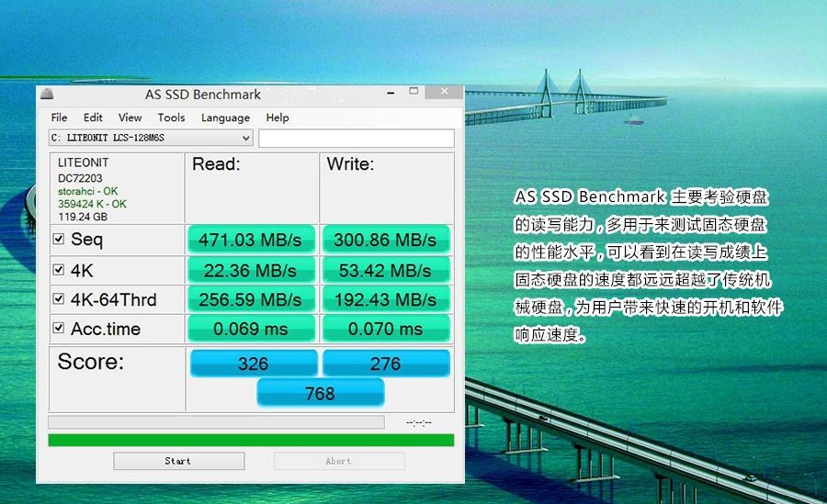Screen dimensions: 827x504
Task: Click the 4K-64Thrd write result 192.43 MB/s
Action: click(x=386, y=299)
